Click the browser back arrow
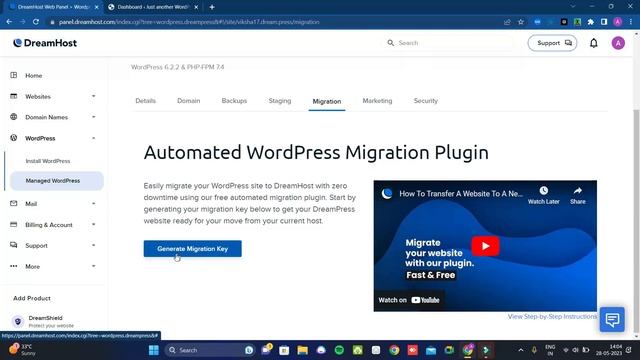The image size is (640, 360). click(9, 22)
